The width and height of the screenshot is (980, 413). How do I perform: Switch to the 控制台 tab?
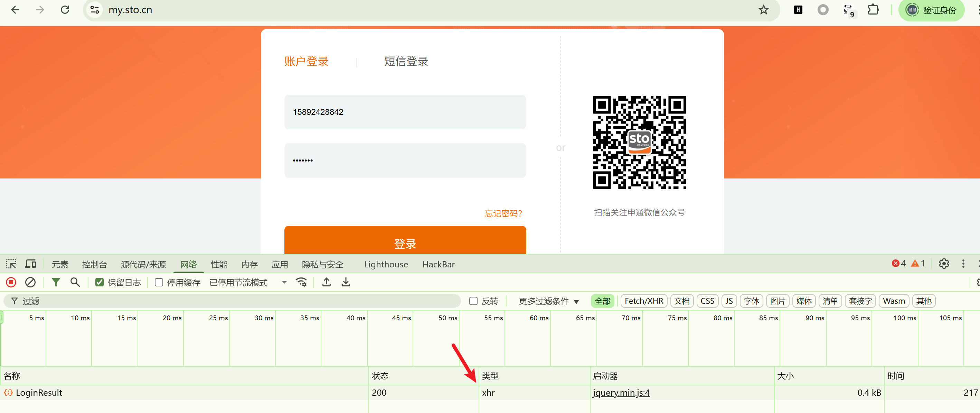[94, 264]
